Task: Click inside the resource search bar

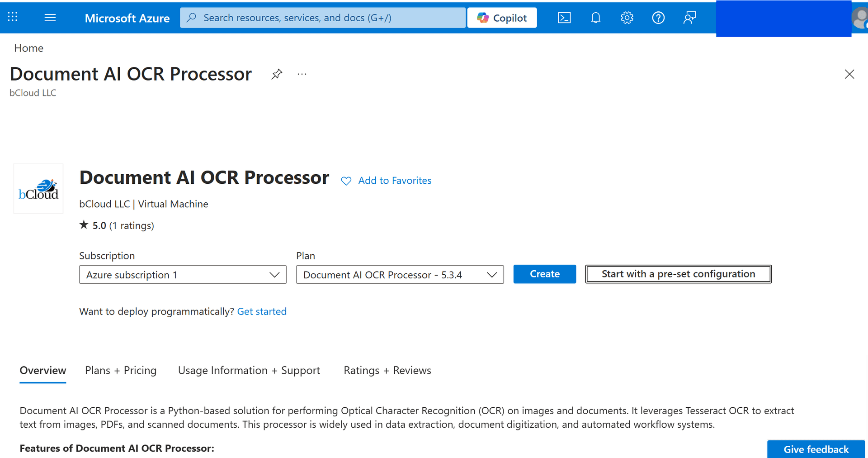Action: (322, 18)
